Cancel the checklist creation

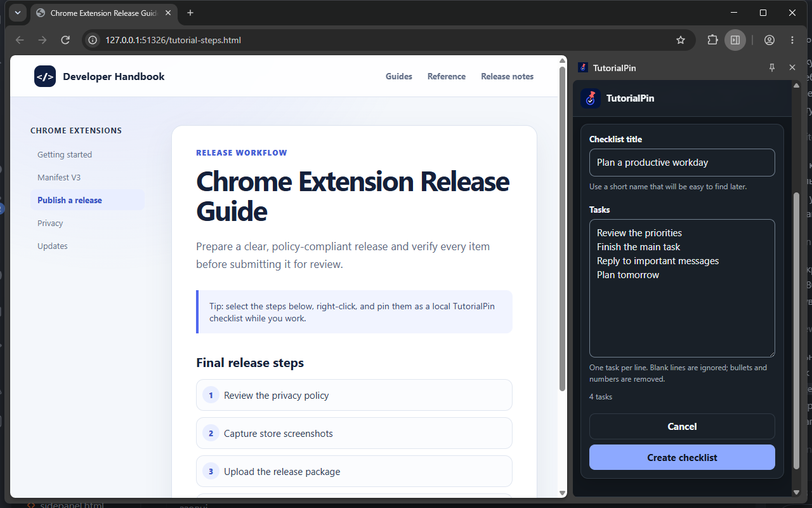pos(682,427)
